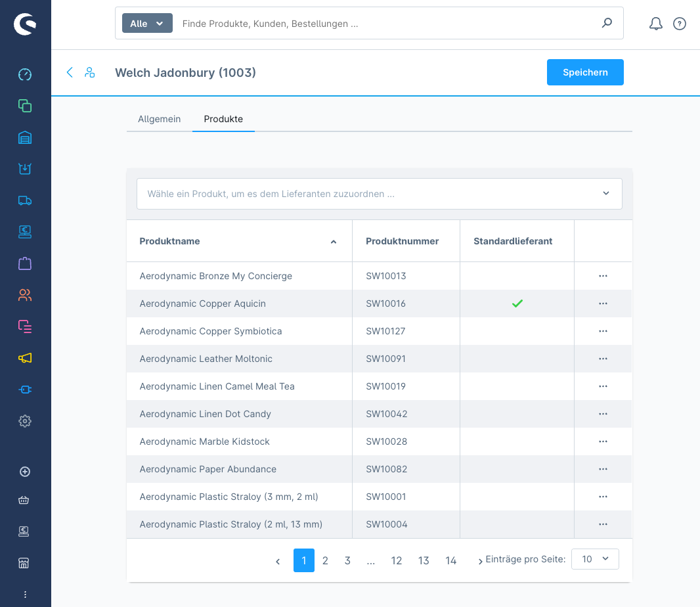Go to page 2 of the product list
Viewport: 700px width, 607px height.
(x=325, y=560)
